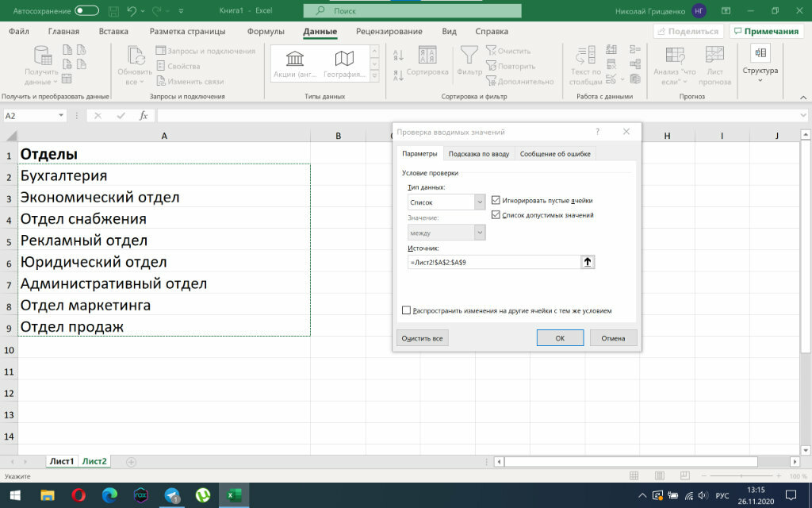812x508 pixels.
Task: Click the Источник range input field
Action: coord(494,262)
